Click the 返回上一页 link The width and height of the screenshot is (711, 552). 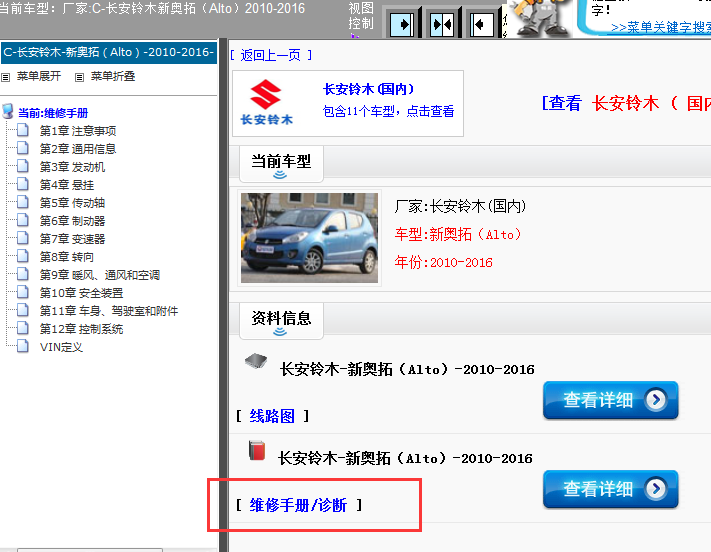point(271,55)
